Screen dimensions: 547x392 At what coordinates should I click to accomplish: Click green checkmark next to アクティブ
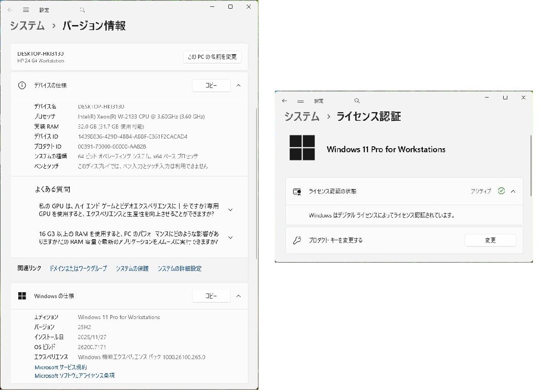click(501, 191)
